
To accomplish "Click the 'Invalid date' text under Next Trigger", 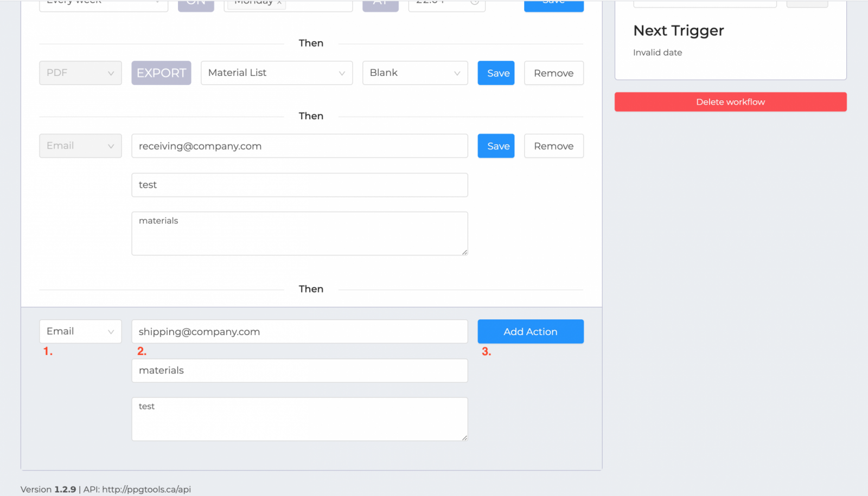I will pyautogui.click(x=658, y=53).
